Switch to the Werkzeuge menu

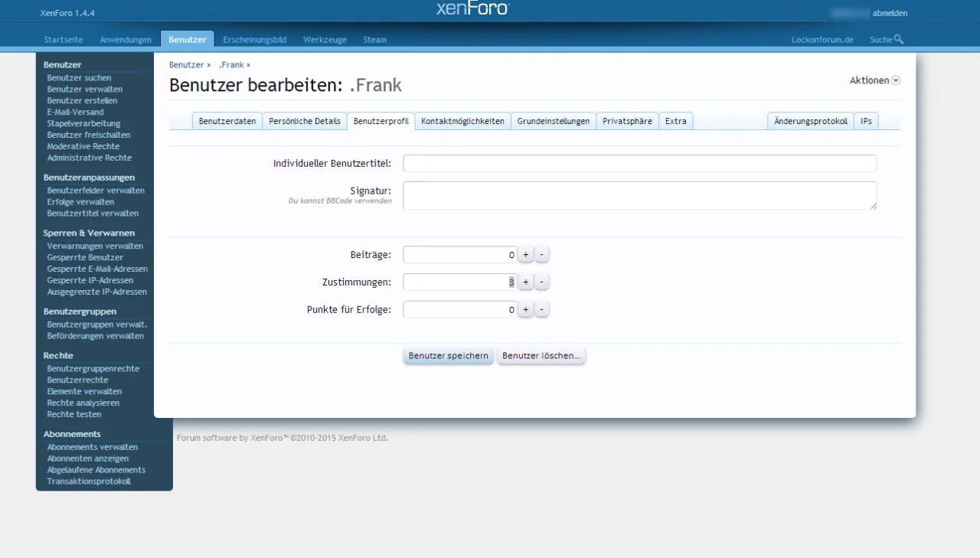point(325,39)
